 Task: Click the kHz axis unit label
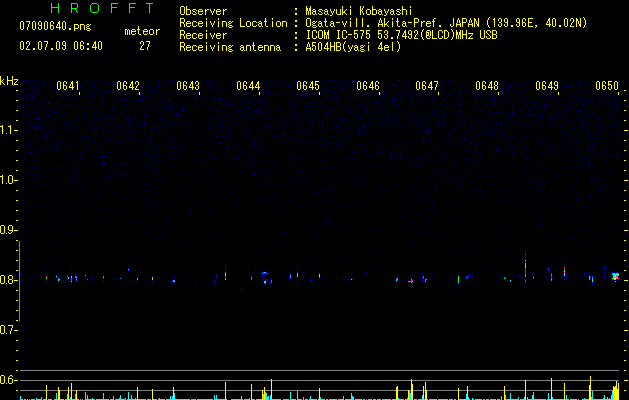(9, 81)
